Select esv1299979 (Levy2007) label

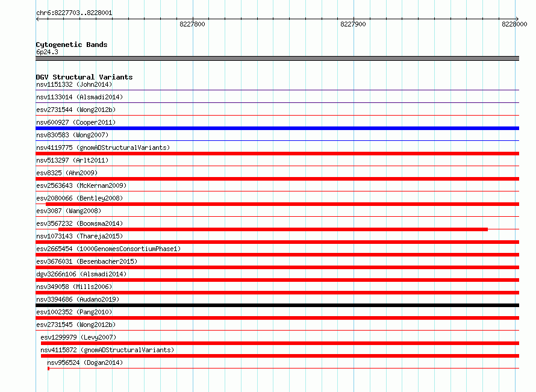pos(78,337)
